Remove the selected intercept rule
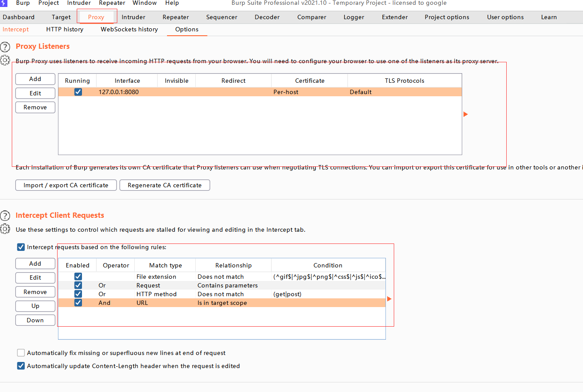This screenshot has height=392, width=583. 35,292
